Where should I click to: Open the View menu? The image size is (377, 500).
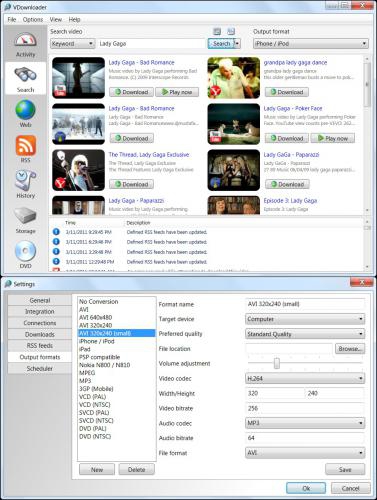[56, 19]
